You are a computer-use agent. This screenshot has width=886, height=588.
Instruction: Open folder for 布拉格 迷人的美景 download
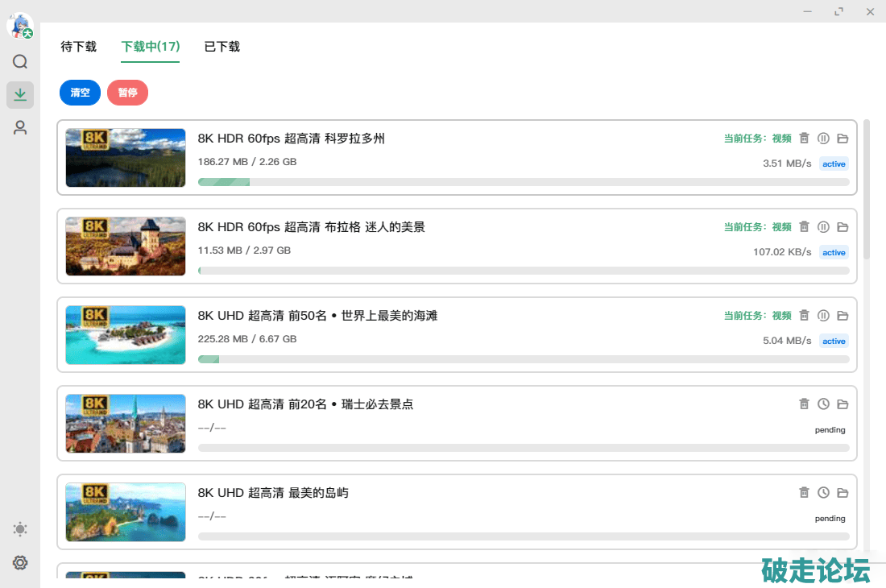point(843,227)
